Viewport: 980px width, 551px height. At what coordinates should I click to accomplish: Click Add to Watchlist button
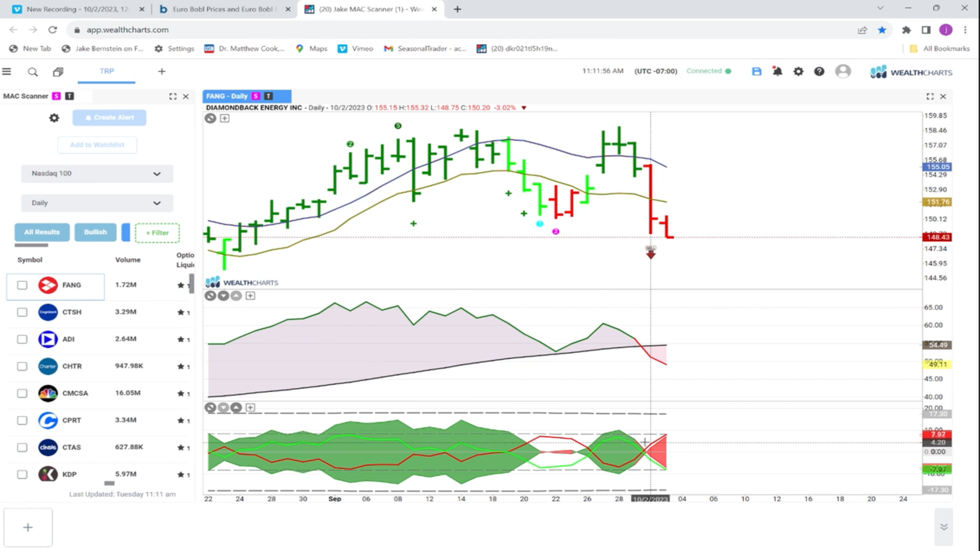click(97, 145)
